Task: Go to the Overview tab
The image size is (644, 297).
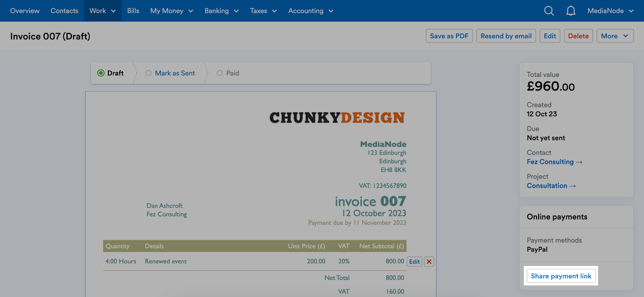Action: pyautogui.click(x=25, y=11)
